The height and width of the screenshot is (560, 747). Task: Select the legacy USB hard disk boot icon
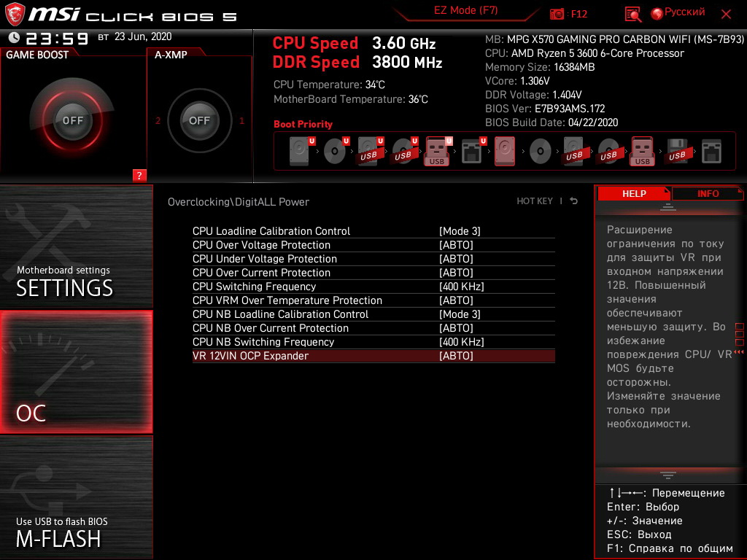574,152
